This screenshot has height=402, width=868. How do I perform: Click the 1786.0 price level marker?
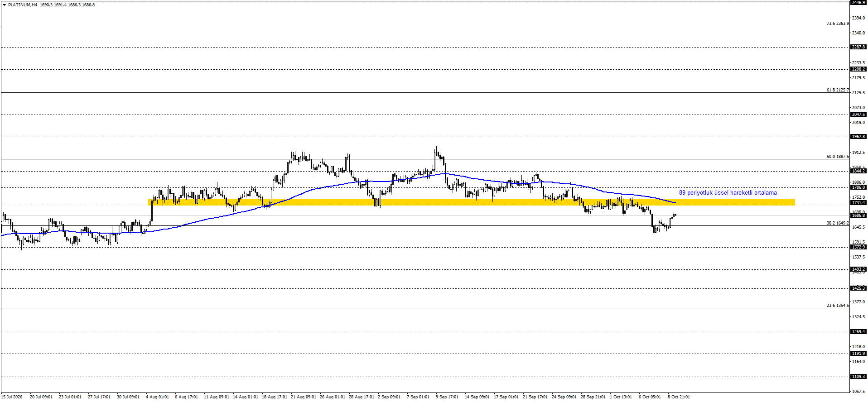858,187
